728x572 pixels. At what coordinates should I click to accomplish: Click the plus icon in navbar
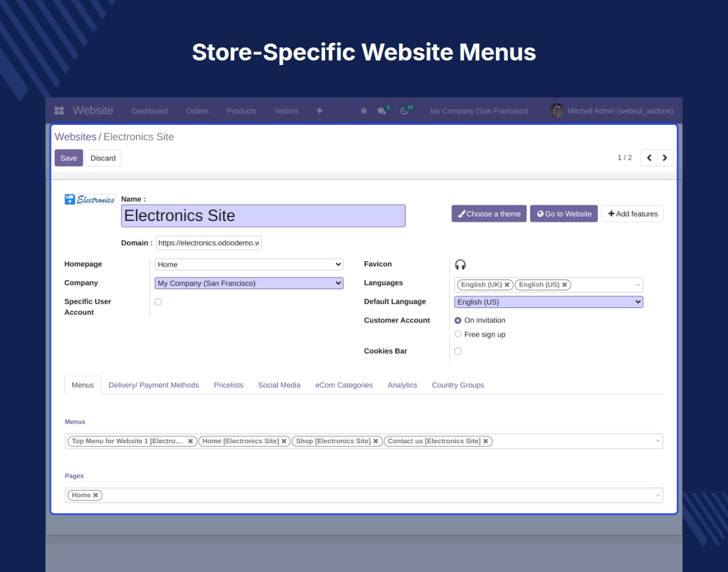click(319, 110)
